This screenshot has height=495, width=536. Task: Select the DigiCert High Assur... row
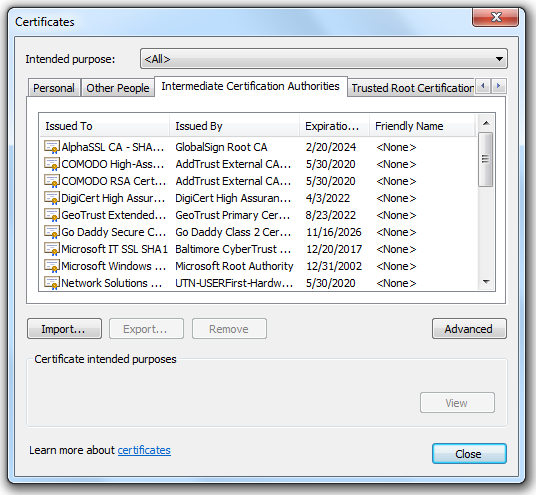258,198
